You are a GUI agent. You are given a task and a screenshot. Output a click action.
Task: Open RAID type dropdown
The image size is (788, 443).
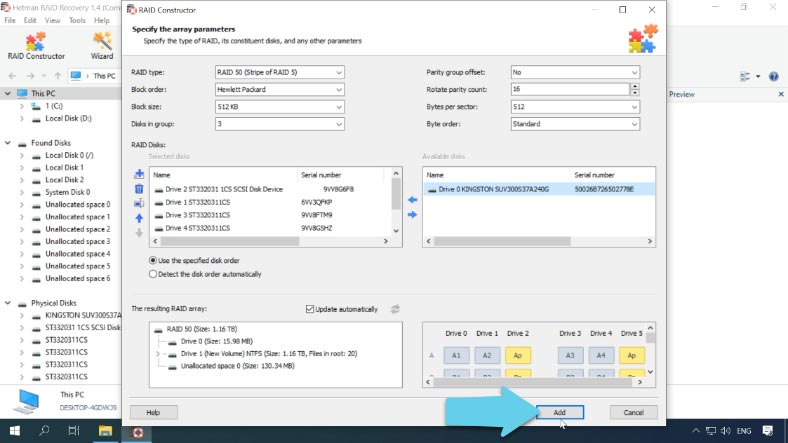coord(279,72)
